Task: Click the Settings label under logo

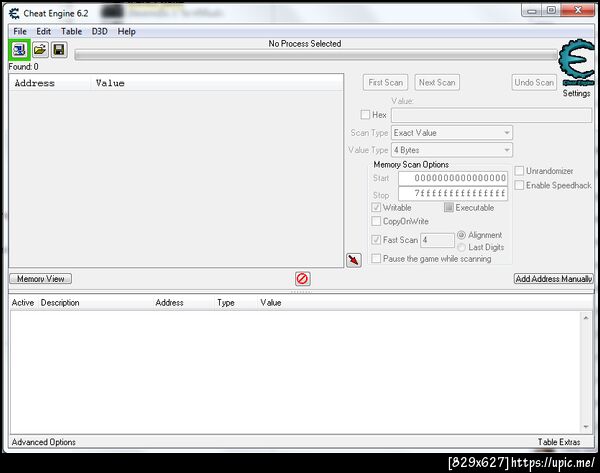Action: pos(576,93)
